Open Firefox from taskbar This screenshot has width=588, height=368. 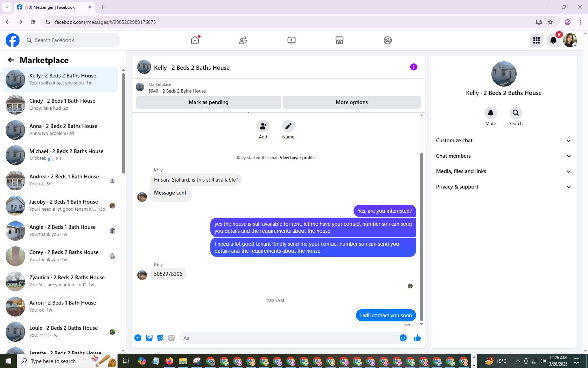169,361
